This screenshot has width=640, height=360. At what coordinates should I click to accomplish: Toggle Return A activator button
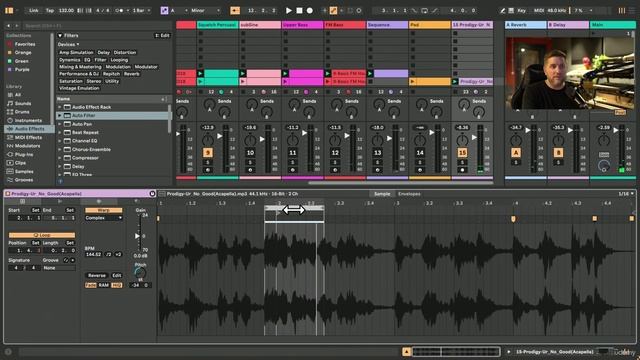click(x=516, y=153)
